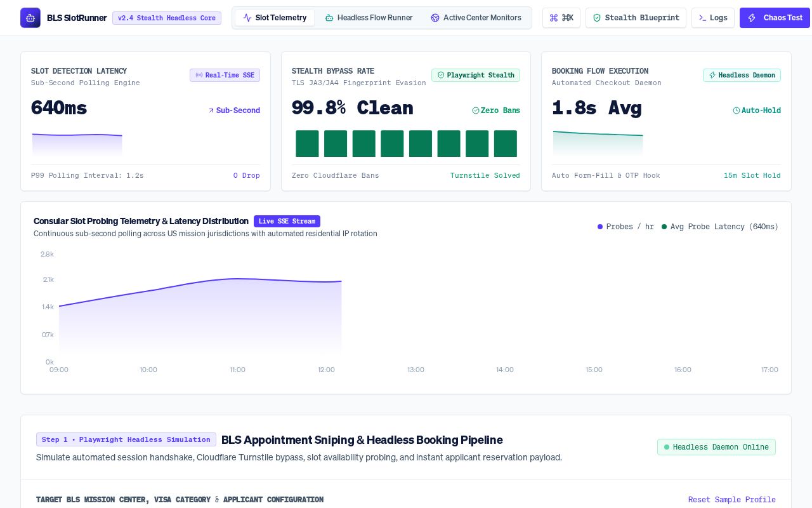Click the Probes / hr legend dot

point(600,227)
